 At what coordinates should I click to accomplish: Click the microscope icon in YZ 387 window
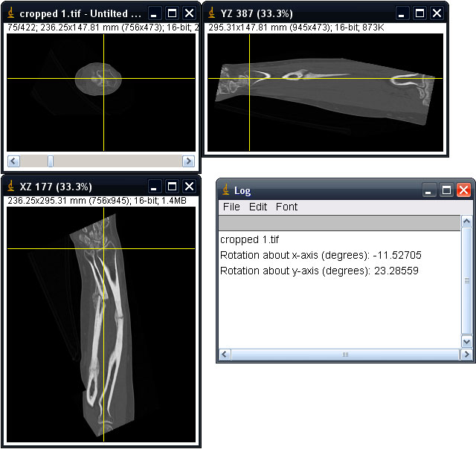(212, 13)
